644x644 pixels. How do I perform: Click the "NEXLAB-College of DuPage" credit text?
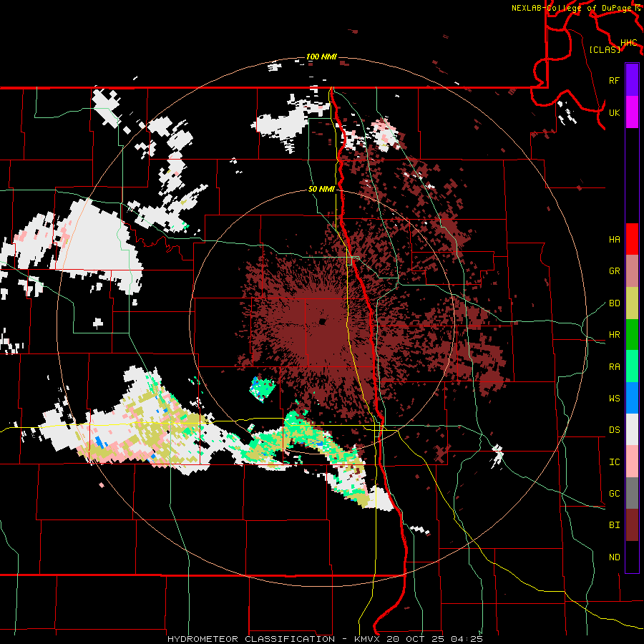(571, 8)
